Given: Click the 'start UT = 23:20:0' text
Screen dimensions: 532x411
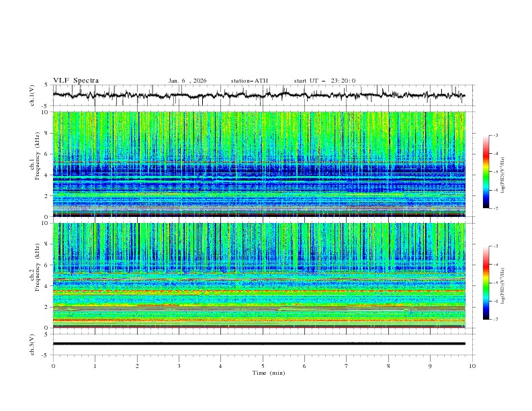Looking at the screenshot, I should coord(324,81).
